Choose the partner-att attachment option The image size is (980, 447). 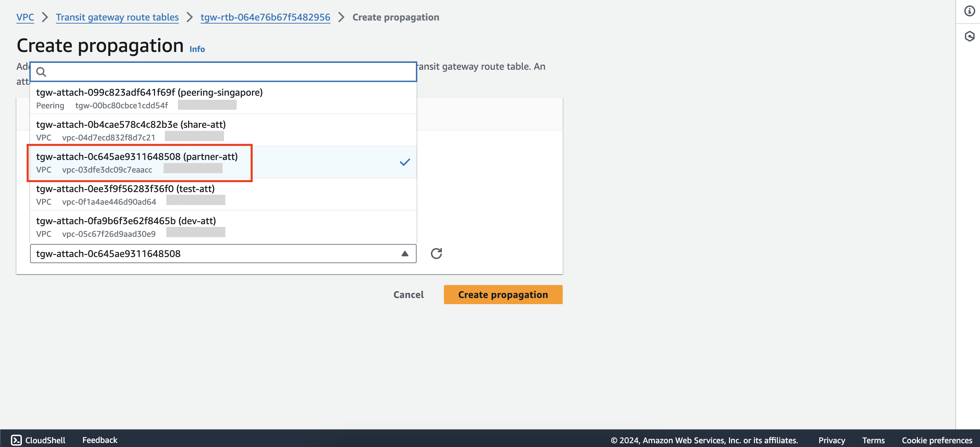point(223,162)
